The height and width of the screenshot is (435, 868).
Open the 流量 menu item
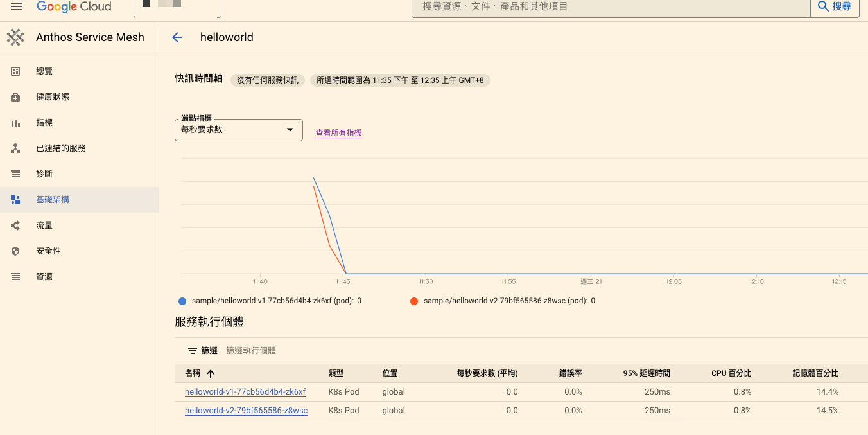tap(80, 226)
